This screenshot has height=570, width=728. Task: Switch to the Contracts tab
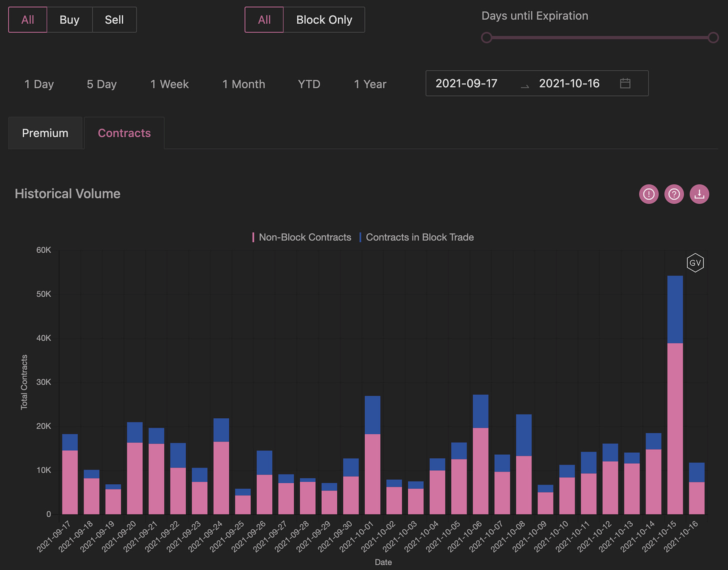click(124, 133)
